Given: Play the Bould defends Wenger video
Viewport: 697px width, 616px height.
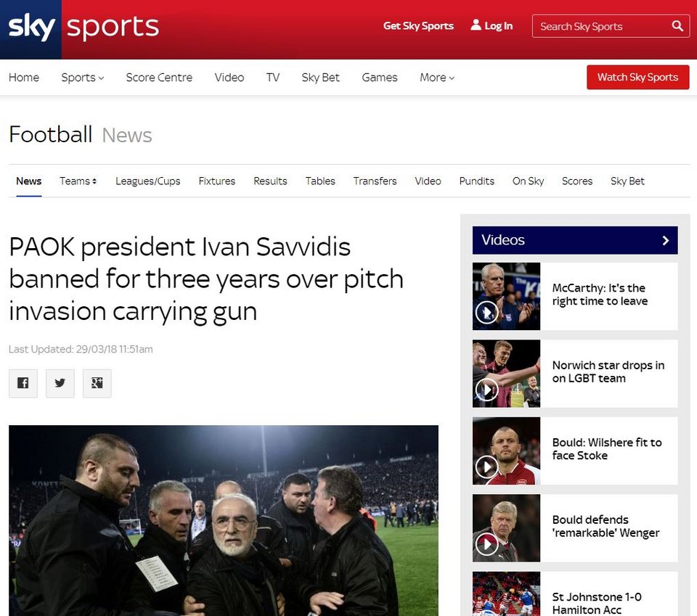Looking at the screenshot, I should (x=486, y=544).
